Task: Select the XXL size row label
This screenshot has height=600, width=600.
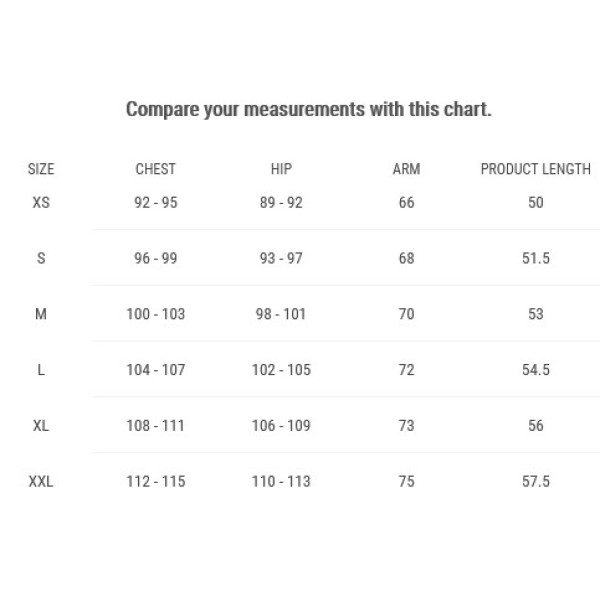Action: point(41,481)
